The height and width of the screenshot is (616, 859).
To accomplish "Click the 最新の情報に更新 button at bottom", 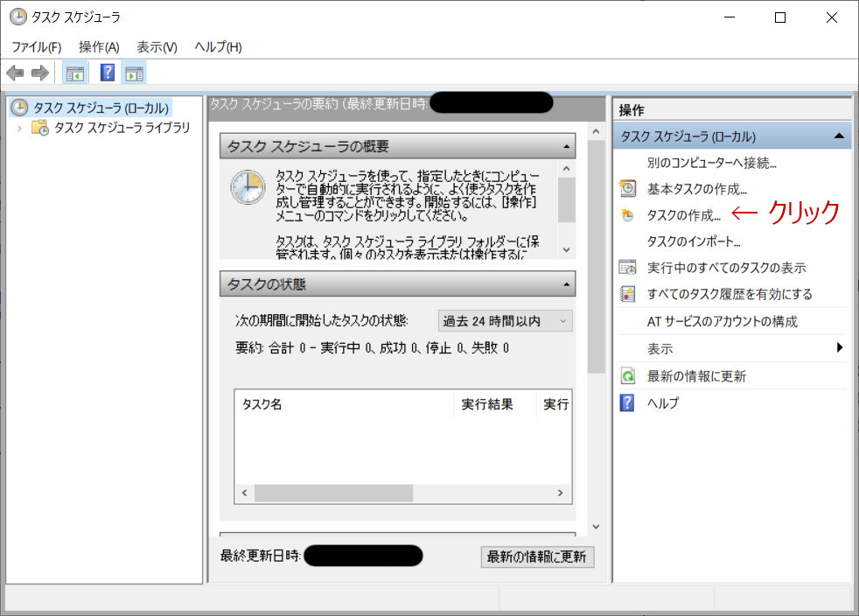I will [x=537, y=556].
